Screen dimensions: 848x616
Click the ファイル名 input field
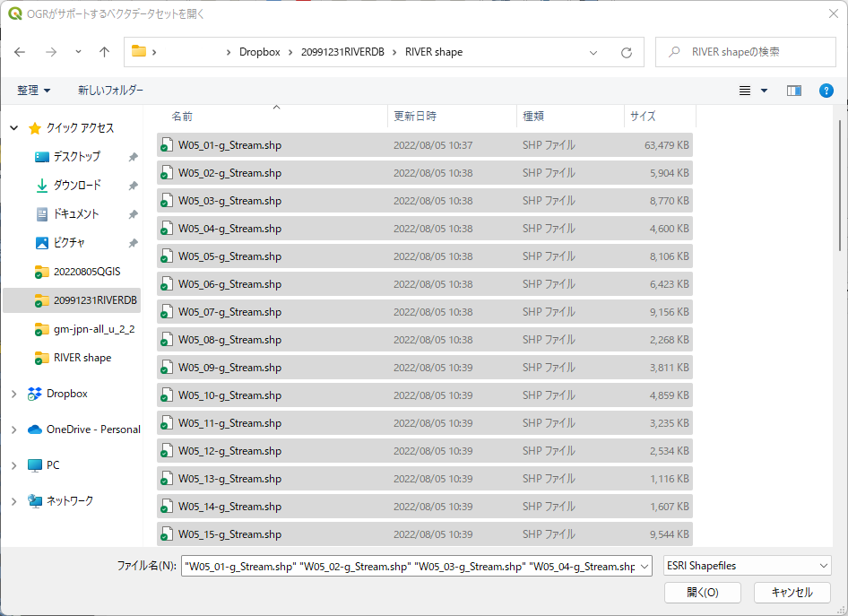click(408, 566)
